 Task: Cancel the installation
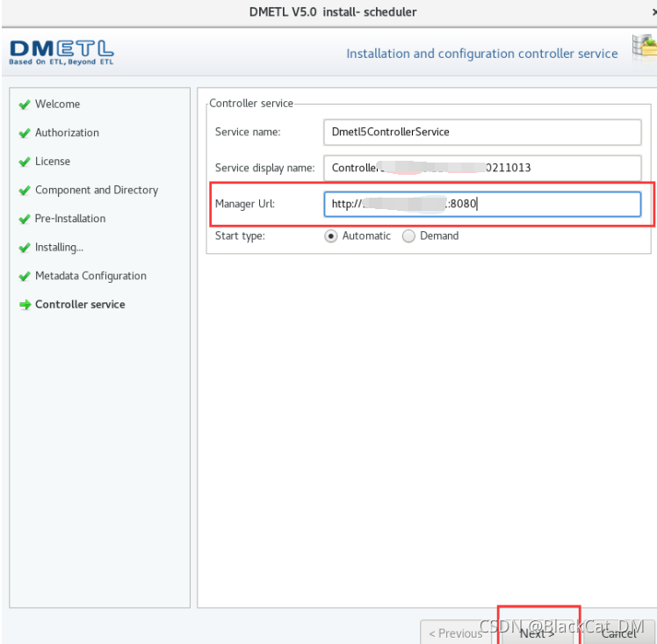coord(619,633)
